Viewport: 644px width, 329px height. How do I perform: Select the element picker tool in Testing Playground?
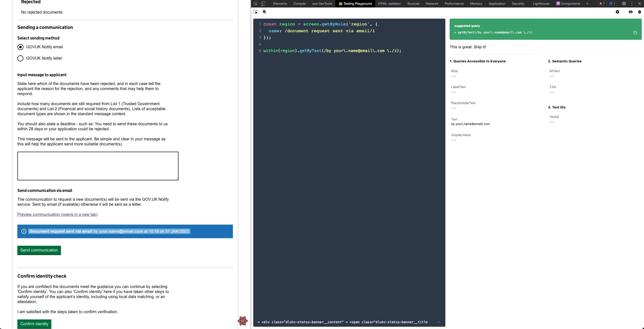click(256, 12)
